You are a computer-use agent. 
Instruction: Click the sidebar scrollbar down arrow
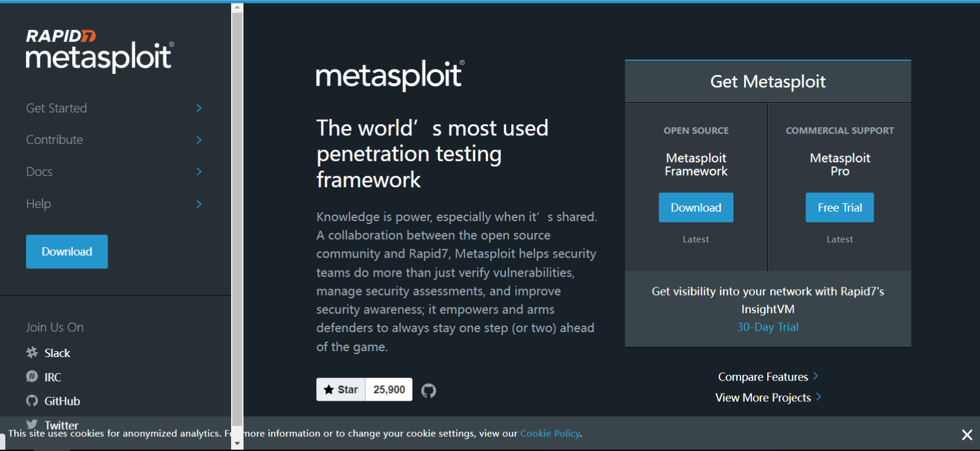238,443
